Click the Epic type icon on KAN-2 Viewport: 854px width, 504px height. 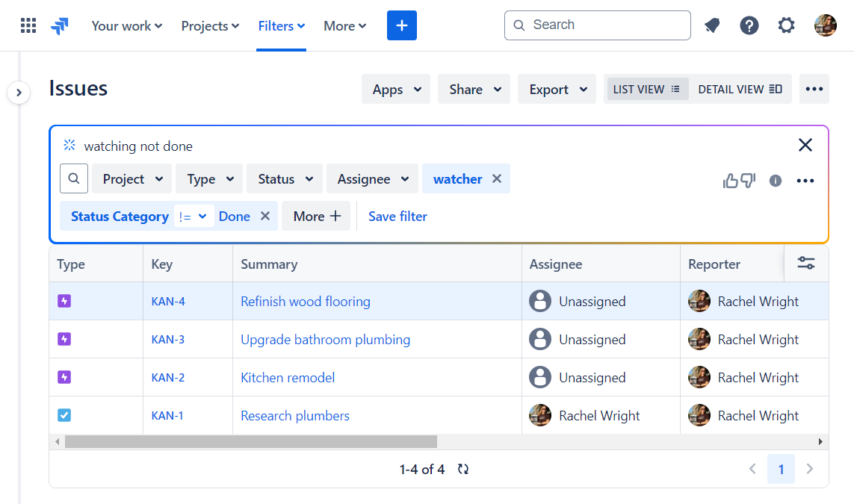click(64, 377)
